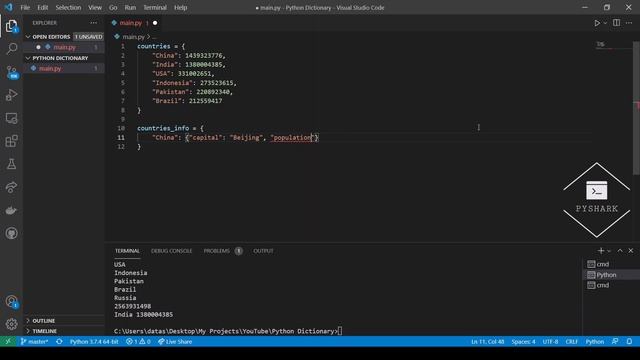Synchronize changes in the status bar

(x=59, y=342)
